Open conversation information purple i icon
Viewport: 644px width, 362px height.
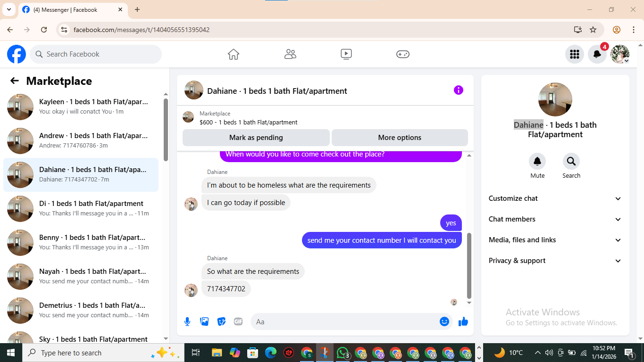(459, 90)
